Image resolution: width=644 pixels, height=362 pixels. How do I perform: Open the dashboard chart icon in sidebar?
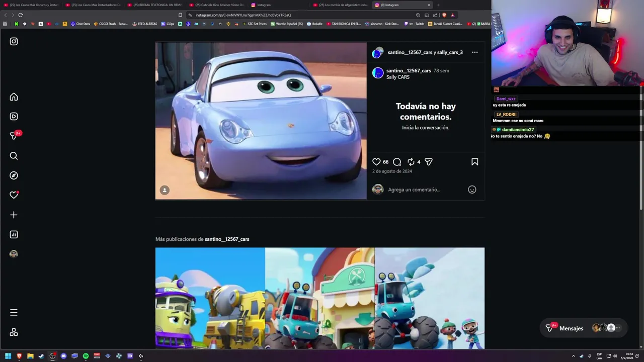[x=14, y=234]
